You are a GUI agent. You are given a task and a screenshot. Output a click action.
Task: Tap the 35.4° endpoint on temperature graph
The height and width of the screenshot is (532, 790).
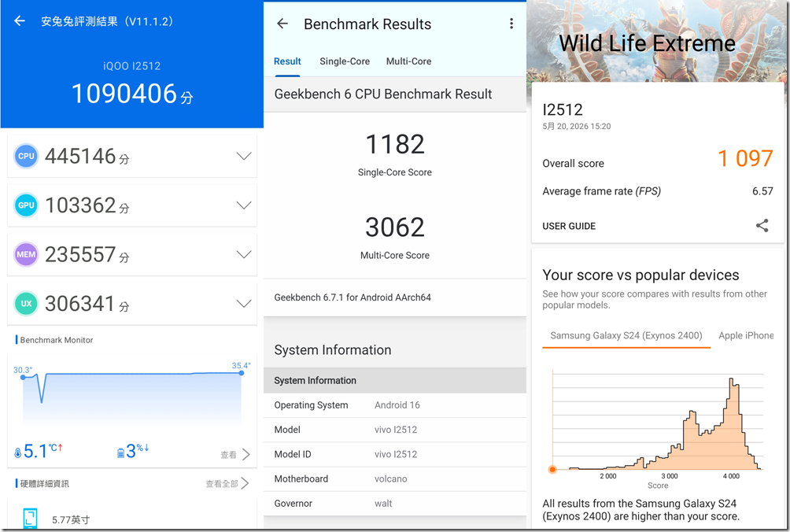pos(242,373)
